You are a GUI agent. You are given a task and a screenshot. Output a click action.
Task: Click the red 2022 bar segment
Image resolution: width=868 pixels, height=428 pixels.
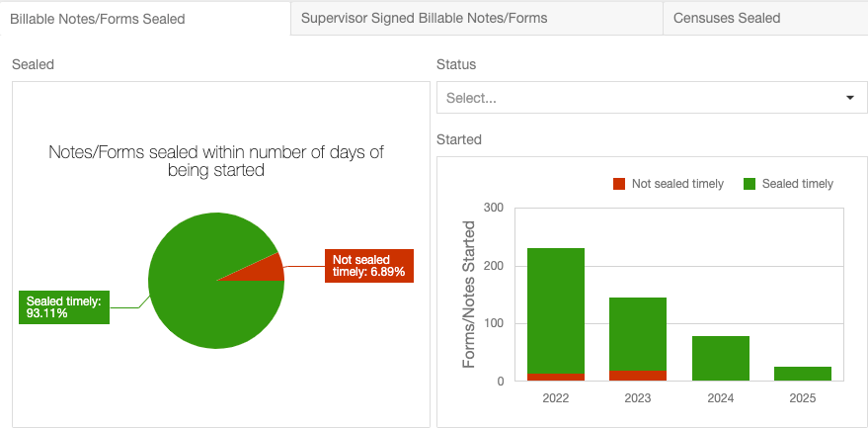[556, 377]
